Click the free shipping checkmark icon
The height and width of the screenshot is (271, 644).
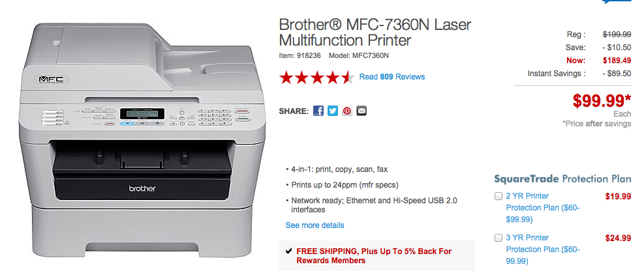289,251
